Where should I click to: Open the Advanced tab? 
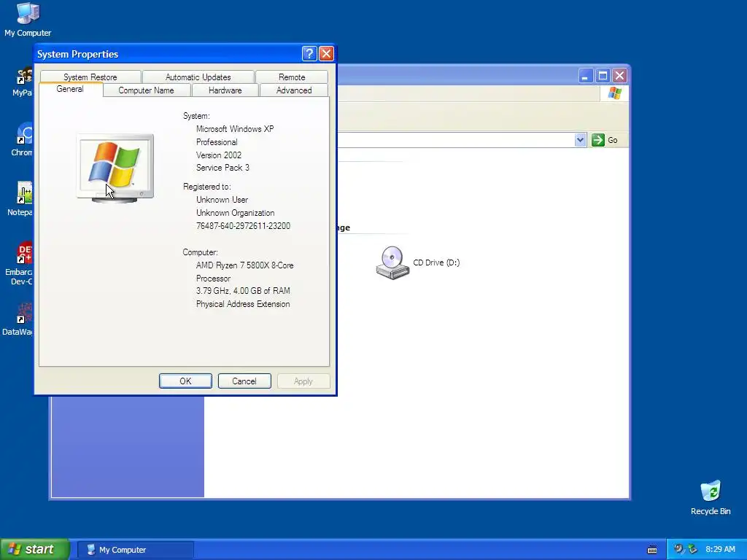pyautogui.click(x=294, y=90)
